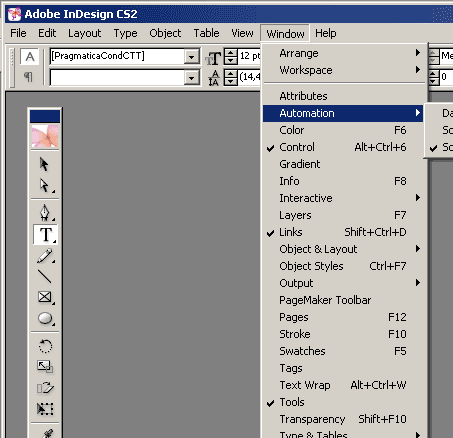453x438 pixels.
Task: Choose Pages from the Window menu
Action: 343,317
